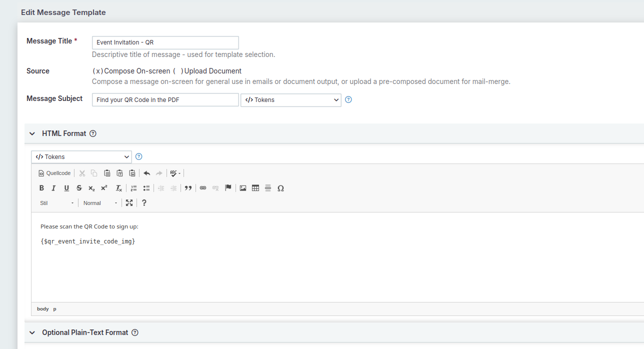The height and width of the screenshot is (349, 644).
Task: Open the editor help question mark button
Action: coord(144,202)
